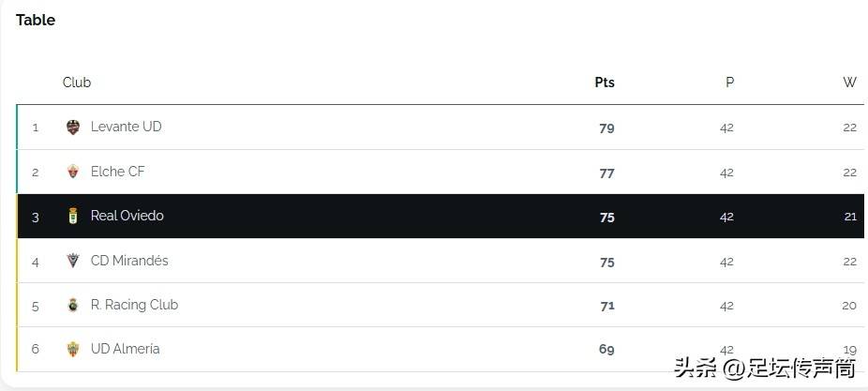
Task: Click rank number 6 beside UD Almería
Action: (x=36, y=349)
